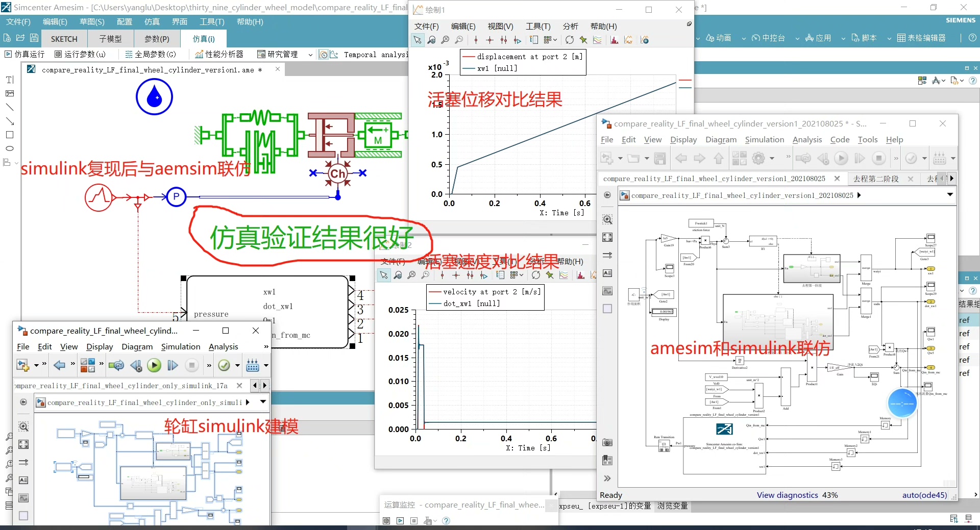Click Model Configuration gear in co-simulation Simulink toolbar
This screenshot has height=530, width=980.
[758, 158]
